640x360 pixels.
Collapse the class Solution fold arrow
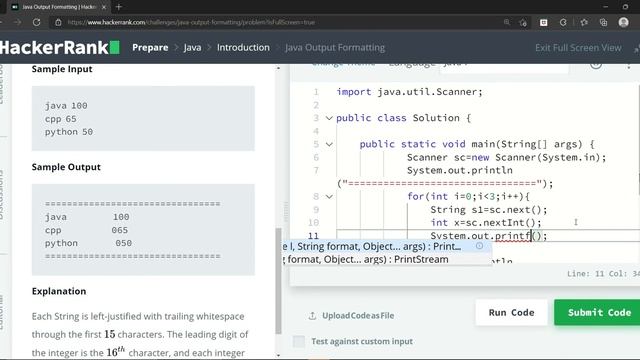tap(329, 118)
